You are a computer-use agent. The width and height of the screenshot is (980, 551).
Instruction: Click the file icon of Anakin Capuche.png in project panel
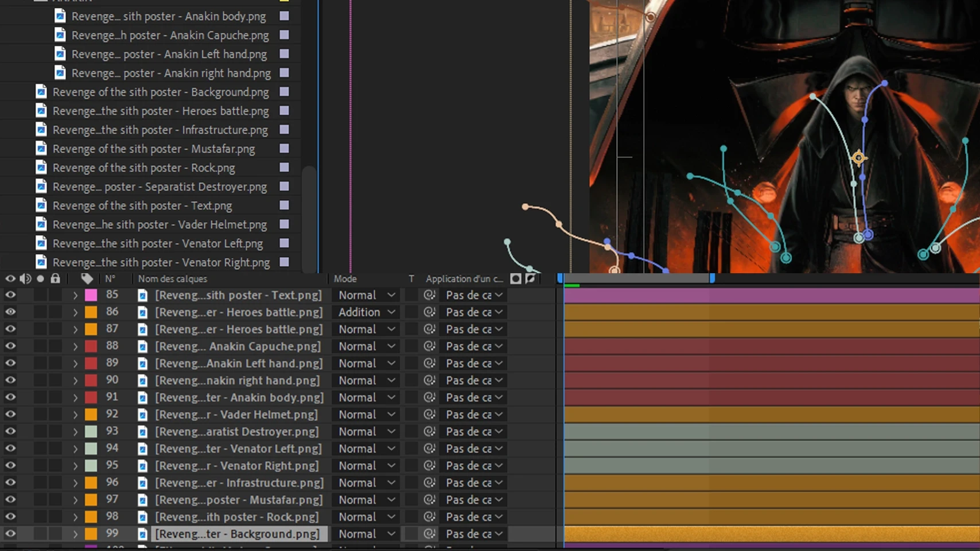pos(60,35)
